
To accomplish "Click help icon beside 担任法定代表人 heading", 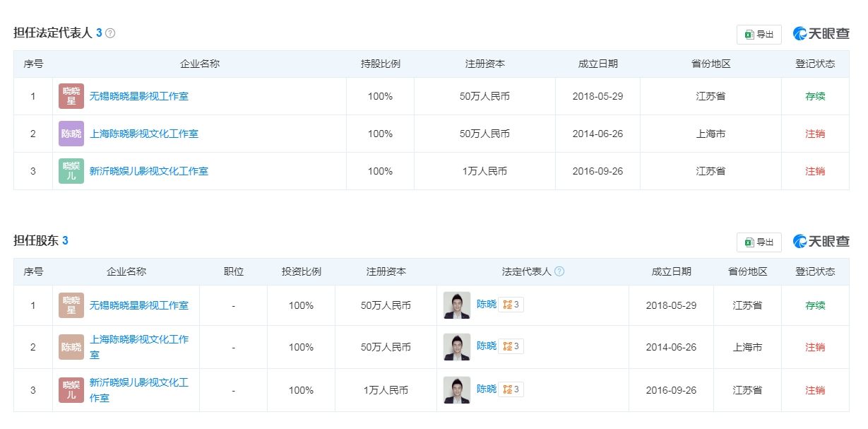I will 110,33.
